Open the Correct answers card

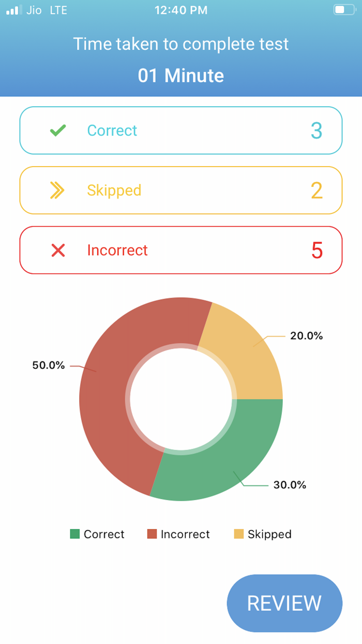click(181, 130)
